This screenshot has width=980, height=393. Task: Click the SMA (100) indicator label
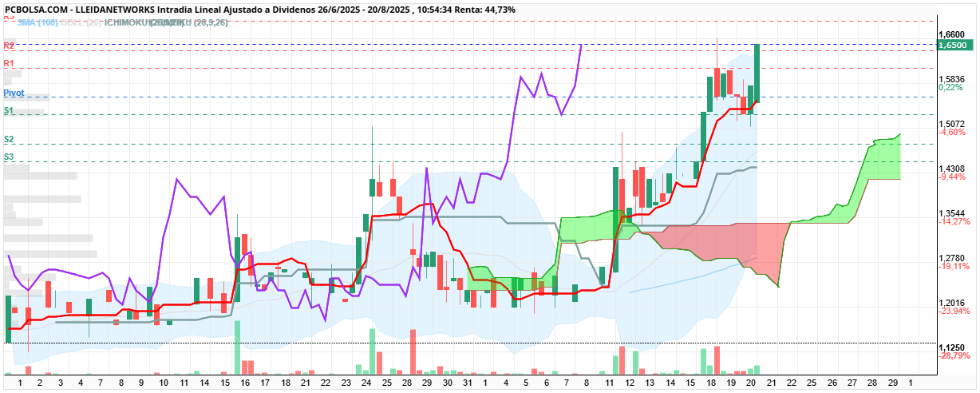(x=38, y=22)
